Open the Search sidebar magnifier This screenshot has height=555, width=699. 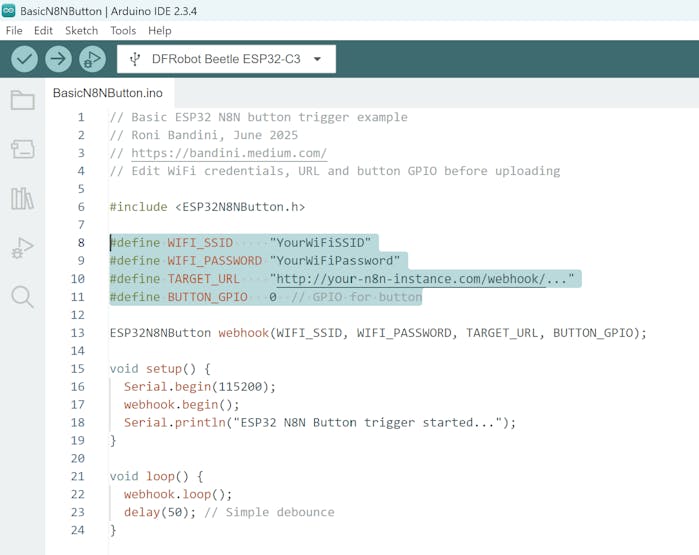click(22, 297)
